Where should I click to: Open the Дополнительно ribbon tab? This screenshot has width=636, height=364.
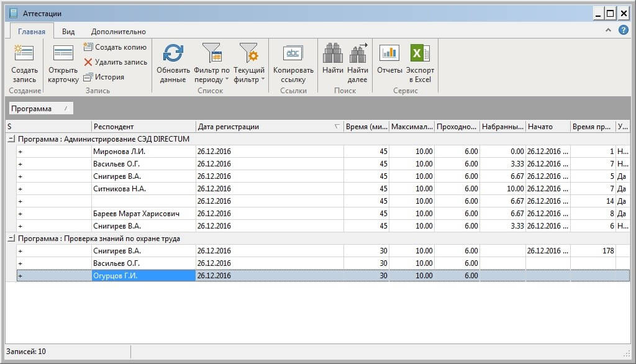[119, 31]
